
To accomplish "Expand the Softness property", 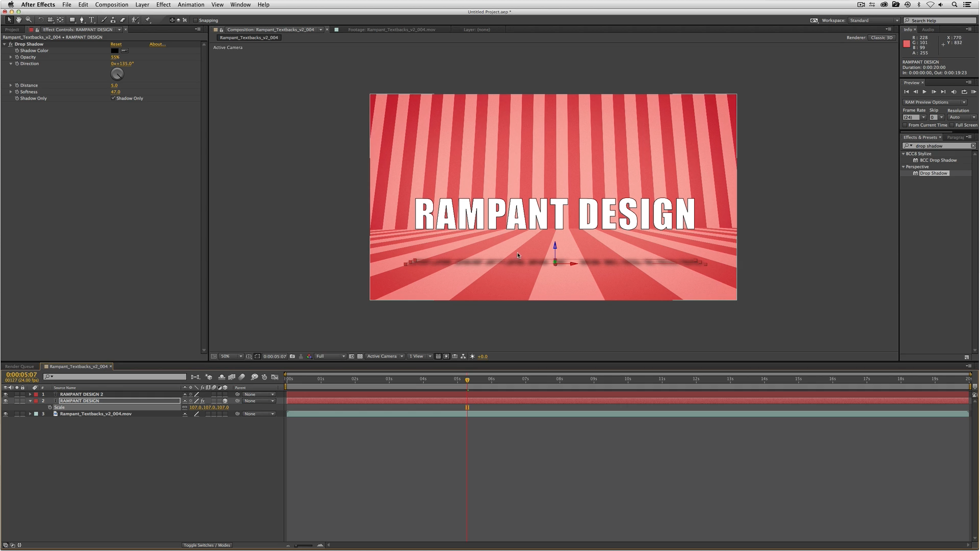I will click(x=11, y=92).
